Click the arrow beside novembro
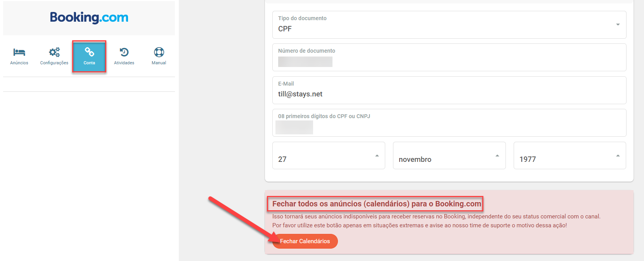This screenshot has width=644, height=261. [x=497, y=156]
